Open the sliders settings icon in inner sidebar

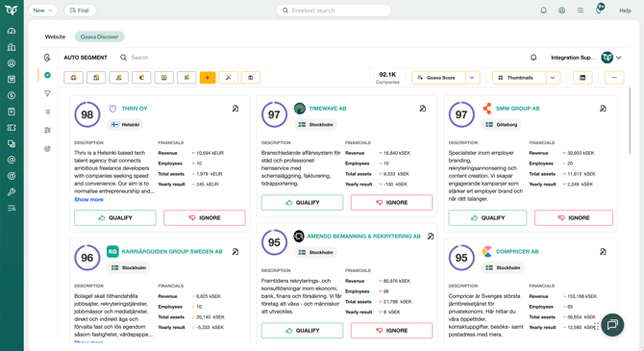click(48, 130)
